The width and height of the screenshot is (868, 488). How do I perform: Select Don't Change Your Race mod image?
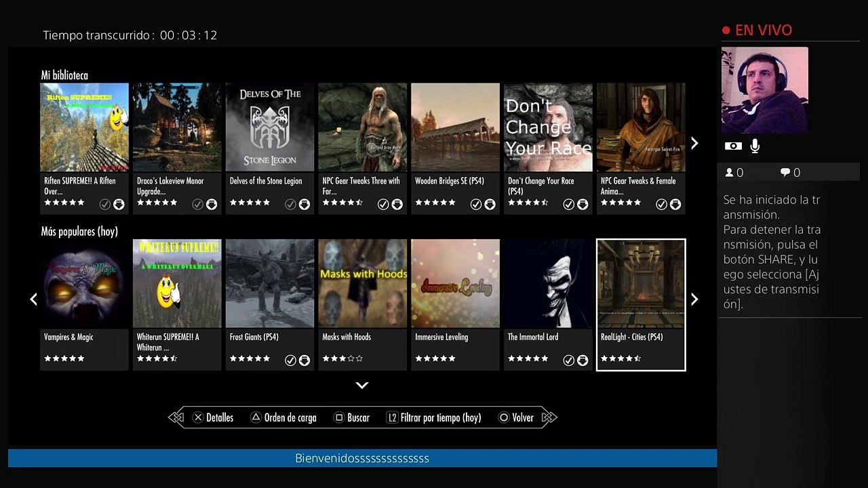[548, 127]
